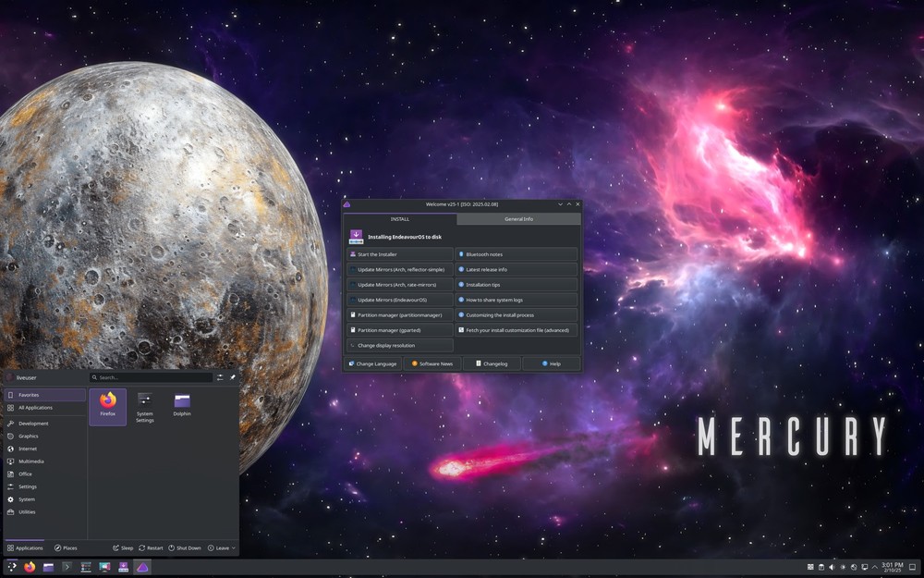Image resolution: width=924 pixels, height=578 pixels.
Task: Click the brightness icon in the system tray
Action: (x=843, y=567)
